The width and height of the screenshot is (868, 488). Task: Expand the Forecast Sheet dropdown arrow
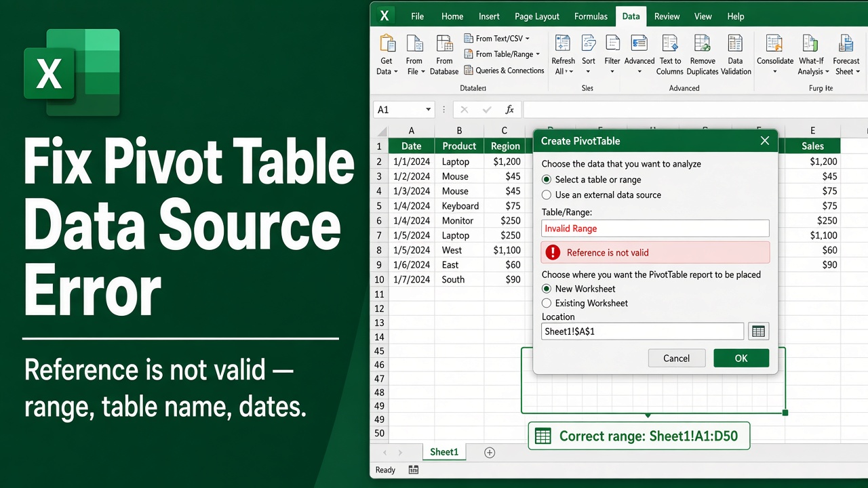tap(858, 72)
